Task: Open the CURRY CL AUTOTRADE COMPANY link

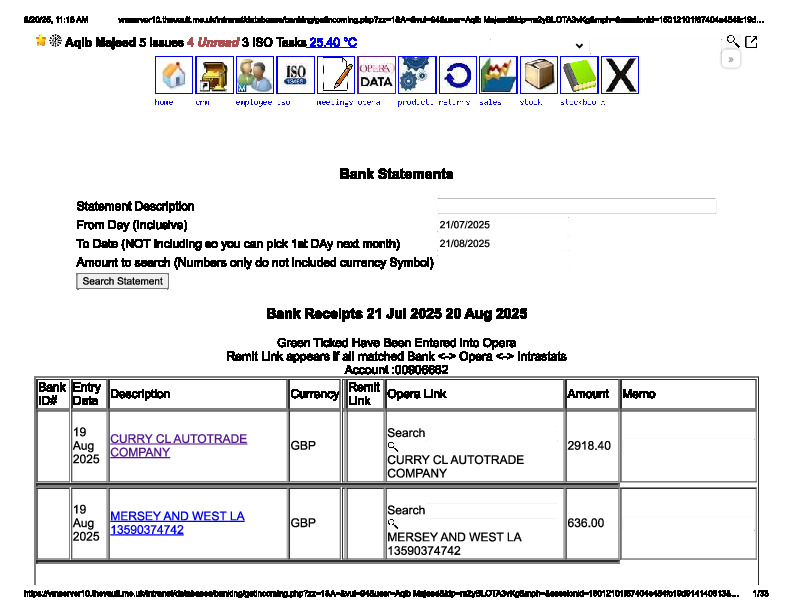Action: [x=178, y=446]
